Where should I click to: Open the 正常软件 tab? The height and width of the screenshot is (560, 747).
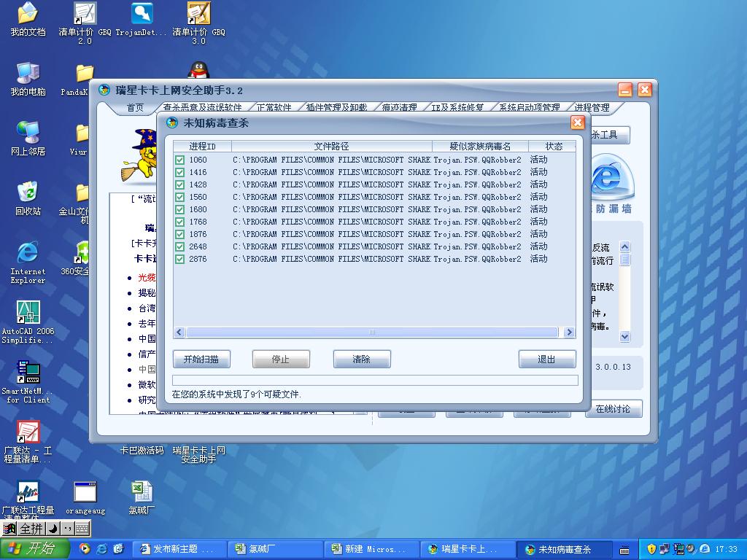pos(274,108)
